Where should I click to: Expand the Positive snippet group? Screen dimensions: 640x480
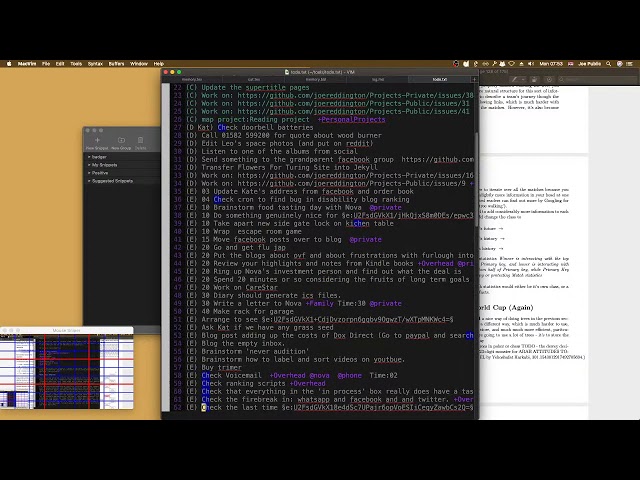click(x=99, y=173)
